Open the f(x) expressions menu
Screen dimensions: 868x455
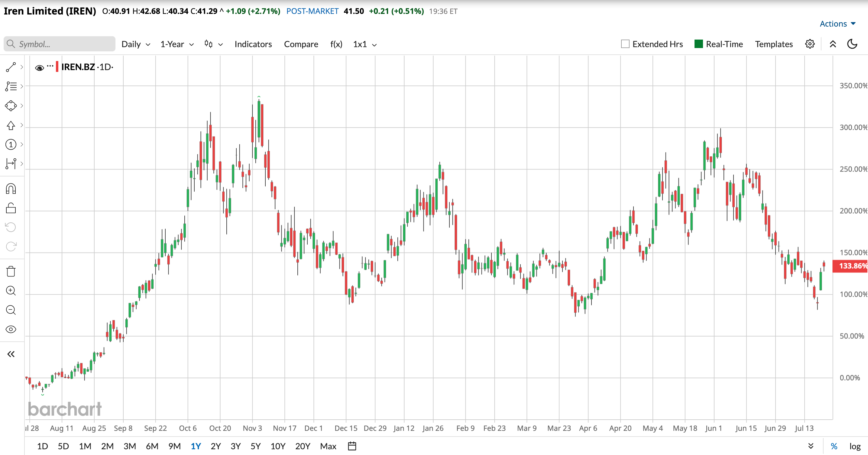336,44
